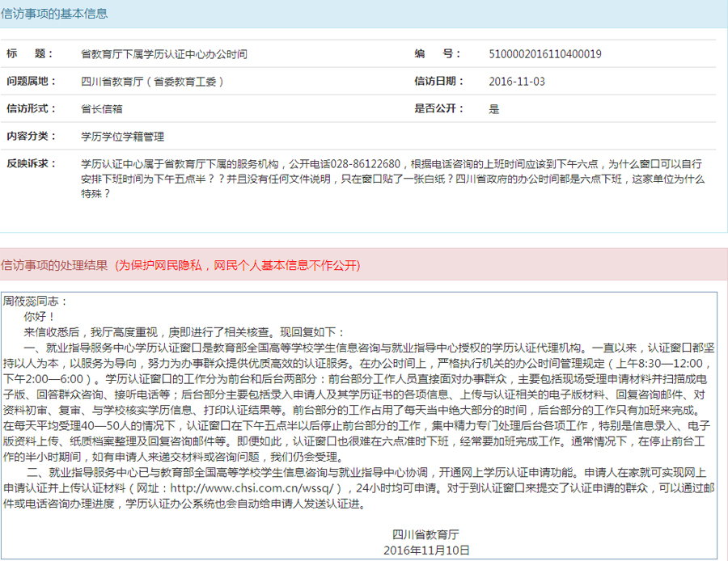
Task: Click the 信访事项的基本信息 header bar
Action: pos(54,14)
